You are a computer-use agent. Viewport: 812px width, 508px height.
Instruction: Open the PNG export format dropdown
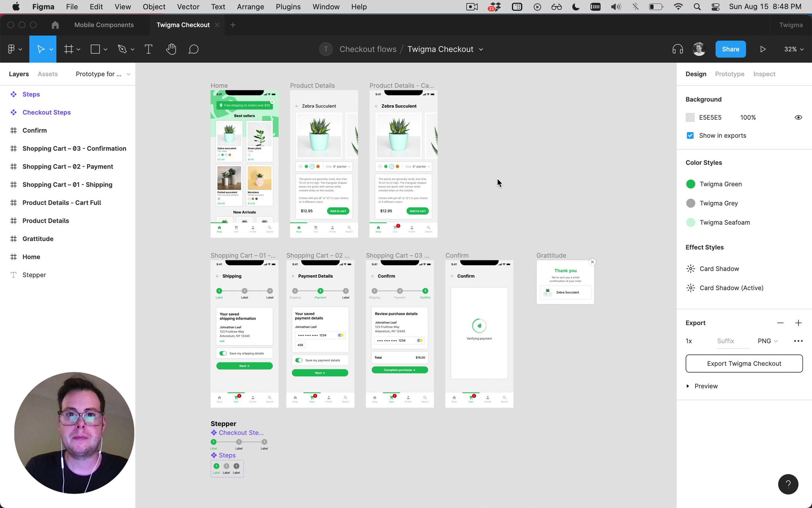767,341
